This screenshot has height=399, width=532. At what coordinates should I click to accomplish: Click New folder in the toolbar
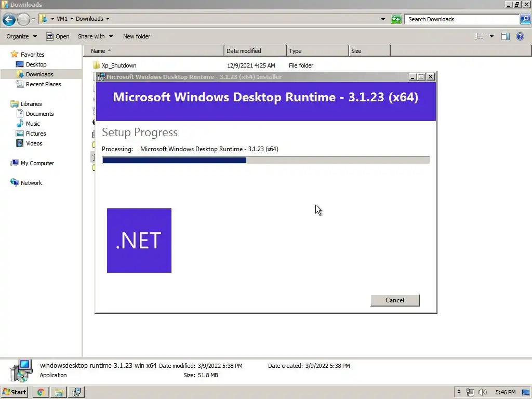point(137,36)
